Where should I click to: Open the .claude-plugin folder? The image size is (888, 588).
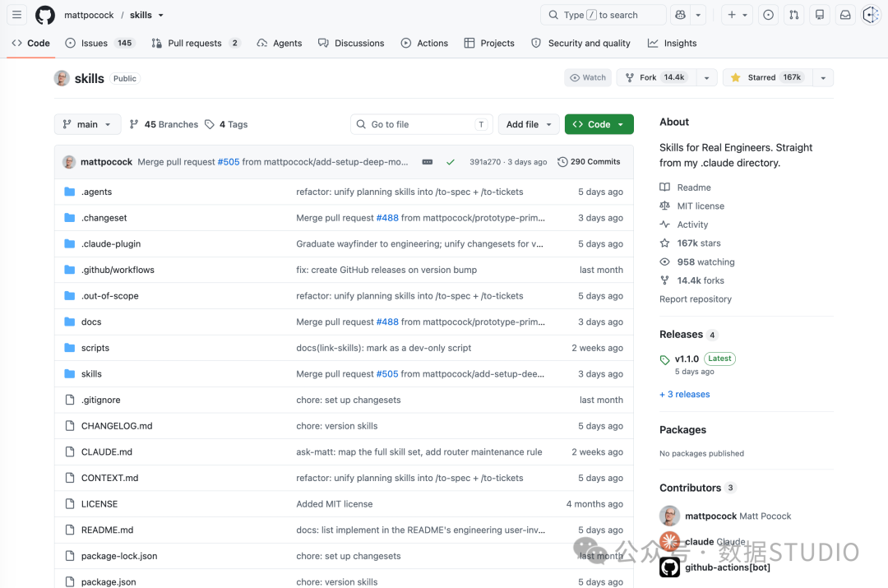(111, 244)
